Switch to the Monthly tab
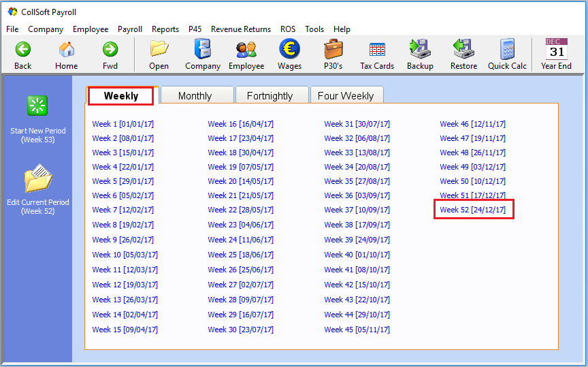The width and height of the screenshot is (588, 367). [x=195, y=96]
